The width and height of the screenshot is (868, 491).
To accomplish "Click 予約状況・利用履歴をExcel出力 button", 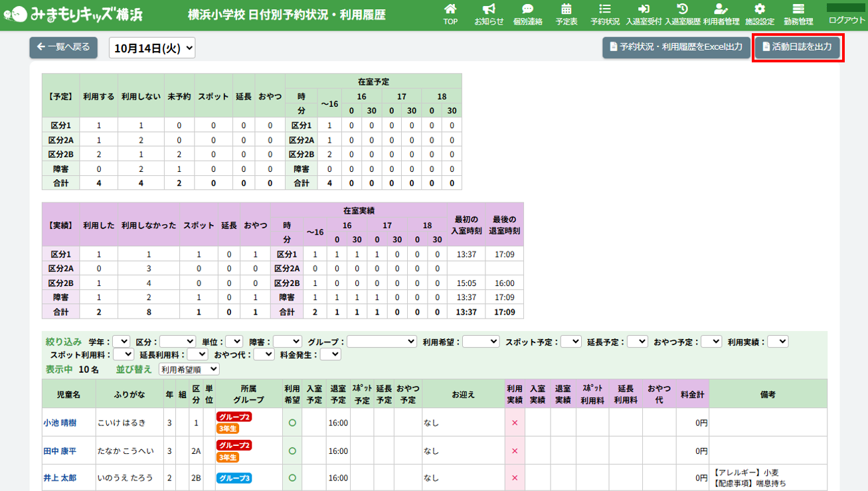I will click(x=675, y=48).
